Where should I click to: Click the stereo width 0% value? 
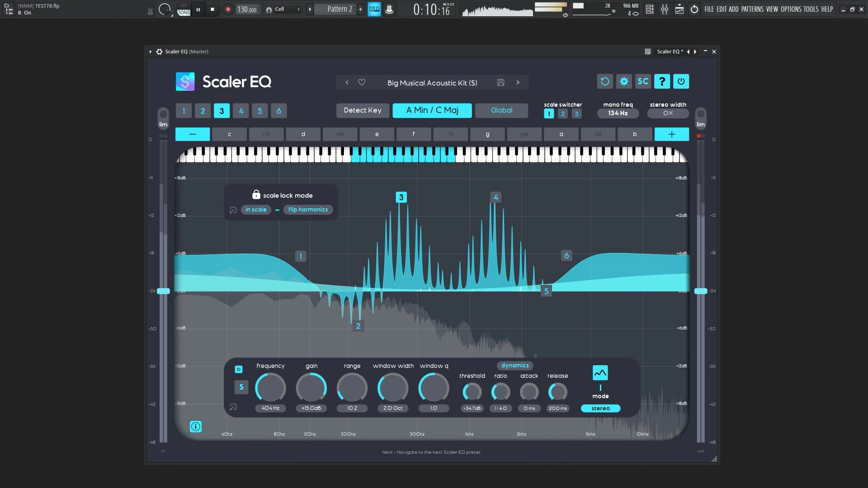[x=668, y=113]
